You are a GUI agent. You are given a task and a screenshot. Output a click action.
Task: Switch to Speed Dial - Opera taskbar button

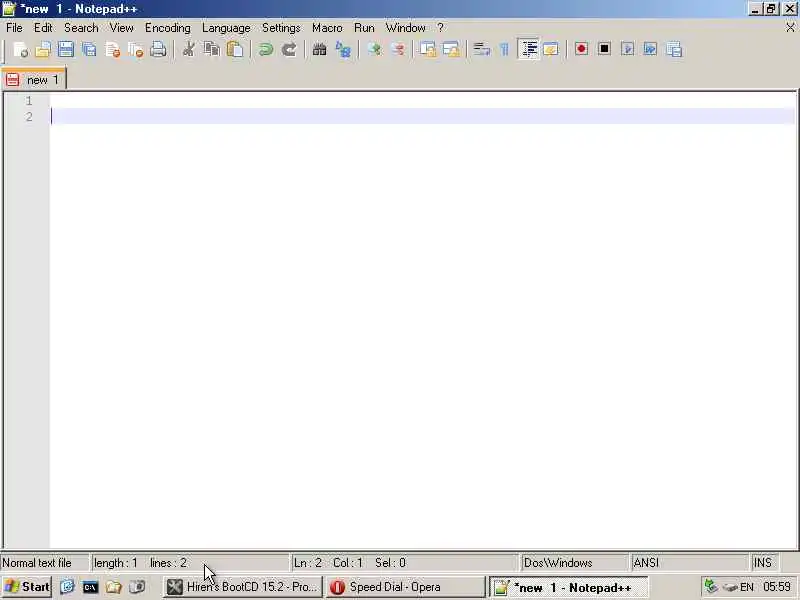click(x=406, y=587)
